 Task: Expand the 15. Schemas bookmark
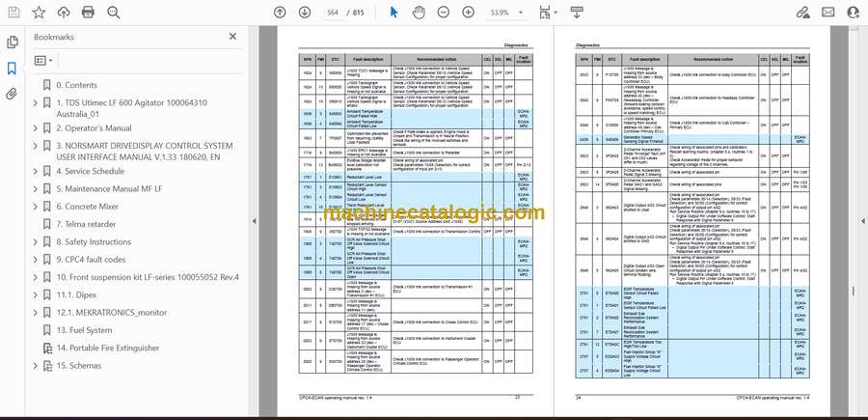36,366
